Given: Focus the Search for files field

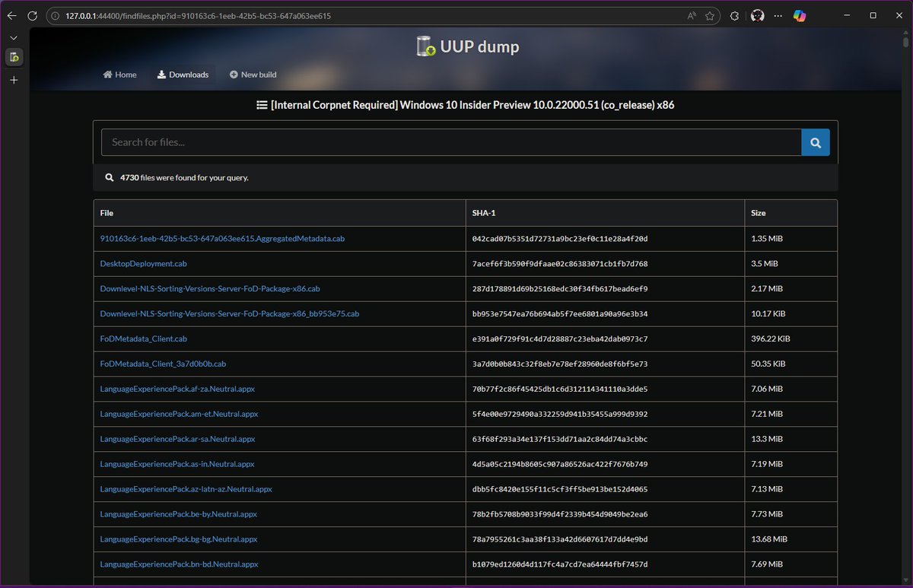Looking at the screenshot, I should coord(451,142).
